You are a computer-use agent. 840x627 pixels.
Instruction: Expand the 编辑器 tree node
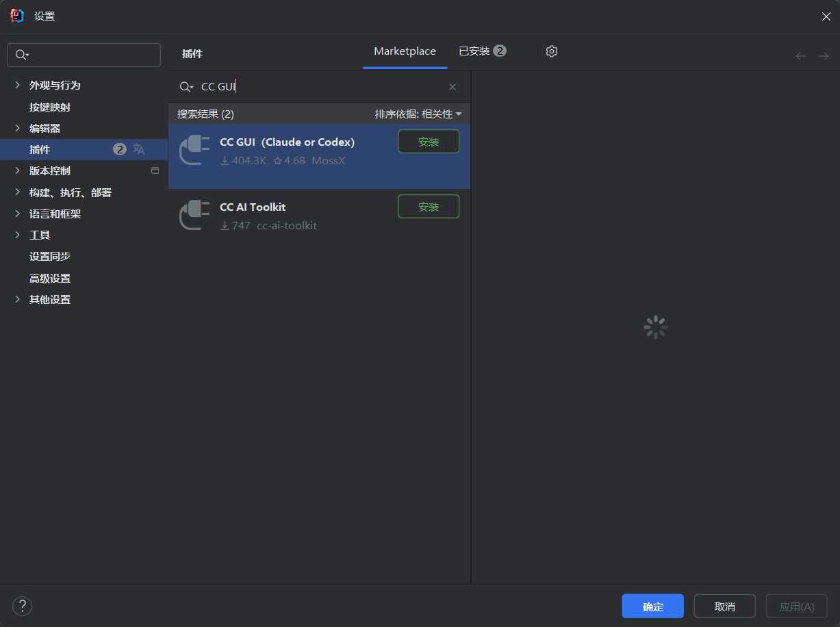(x=18, y=128)
